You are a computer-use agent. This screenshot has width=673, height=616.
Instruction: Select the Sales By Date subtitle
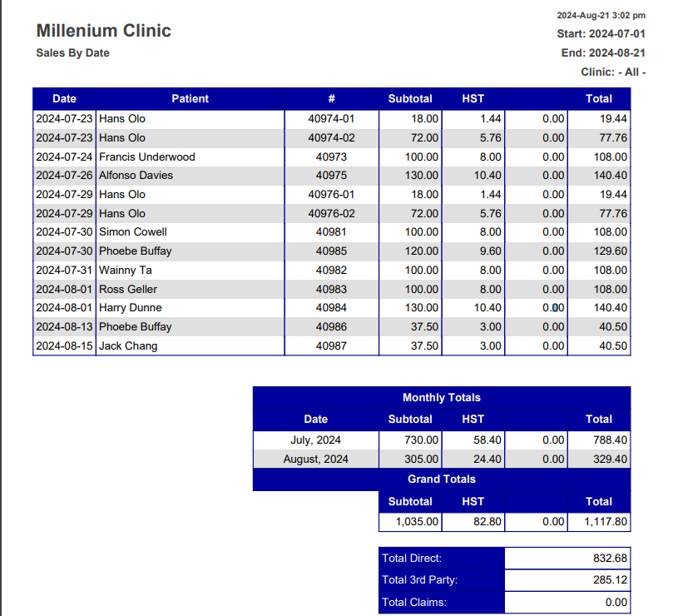(x=72, y=52)
